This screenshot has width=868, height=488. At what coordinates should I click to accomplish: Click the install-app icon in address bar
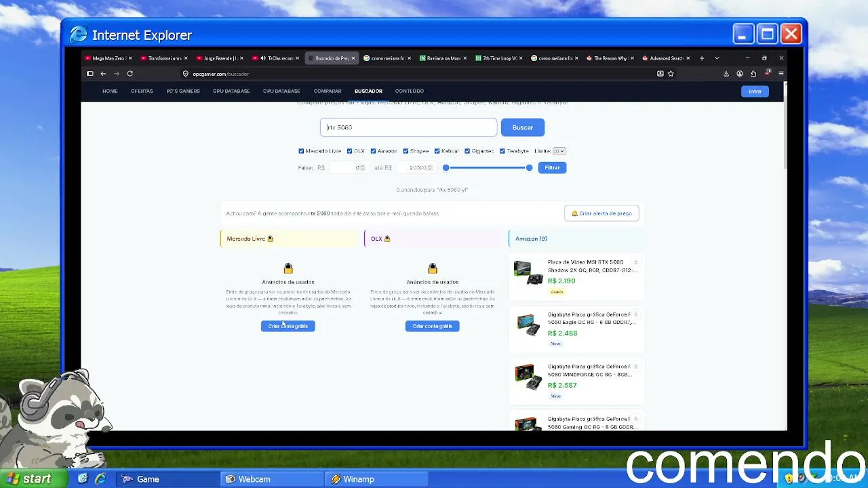pos(660,74)
